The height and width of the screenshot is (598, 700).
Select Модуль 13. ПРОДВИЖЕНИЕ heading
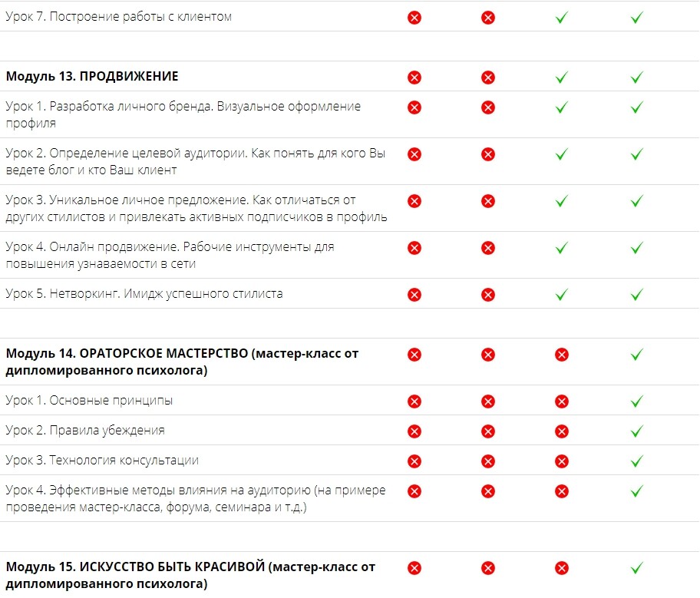pos(92,76)
